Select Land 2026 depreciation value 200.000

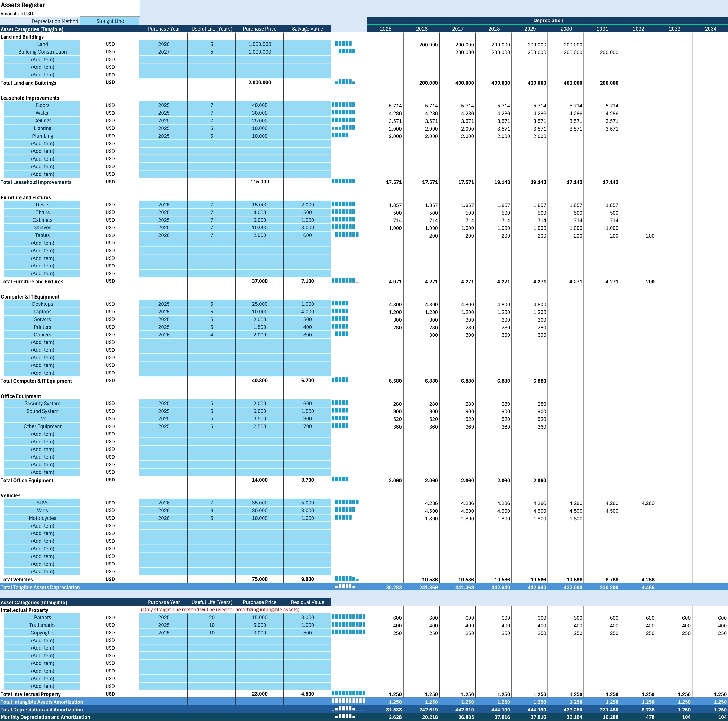point(428,45)
